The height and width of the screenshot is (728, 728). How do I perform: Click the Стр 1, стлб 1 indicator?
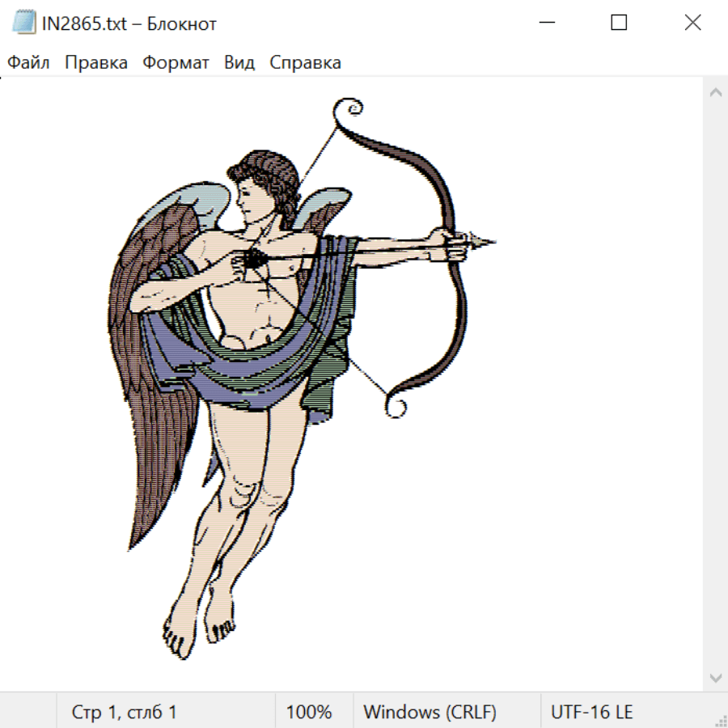[125, 712]
